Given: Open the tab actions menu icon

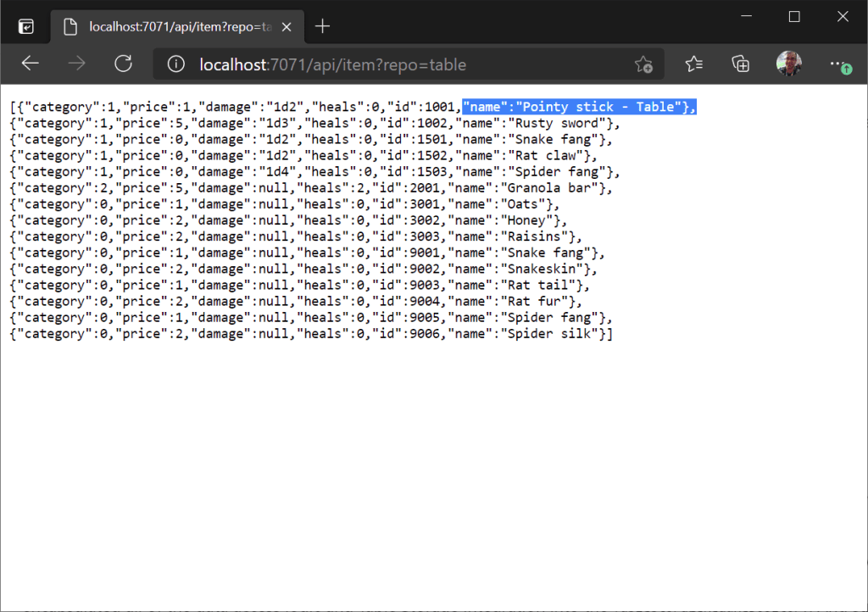Looking at the screenshot, I should [26, 26].
